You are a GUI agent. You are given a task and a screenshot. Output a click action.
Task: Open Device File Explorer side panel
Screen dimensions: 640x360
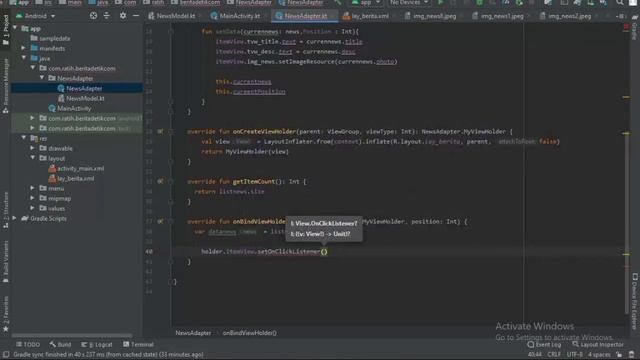click(635, 301)
